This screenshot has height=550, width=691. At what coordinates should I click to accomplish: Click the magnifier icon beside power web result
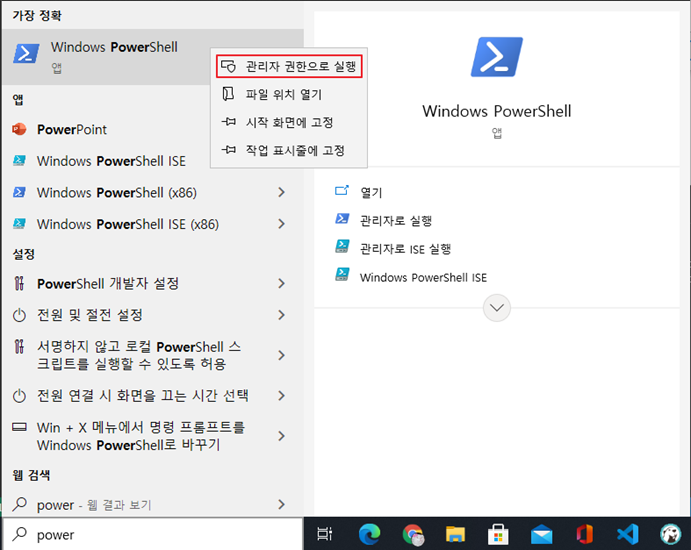pyautogui.click(x=19, y=504)
